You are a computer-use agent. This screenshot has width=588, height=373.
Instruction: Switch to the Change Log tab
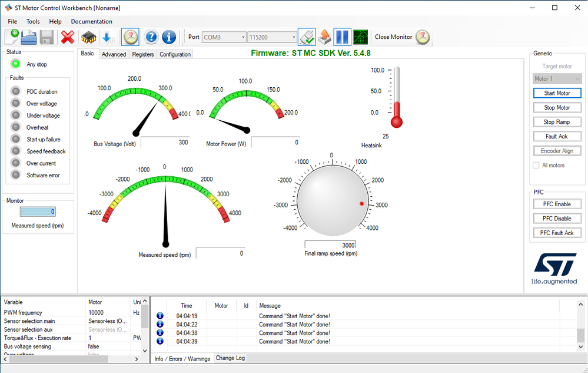click(x=230, y=358)
